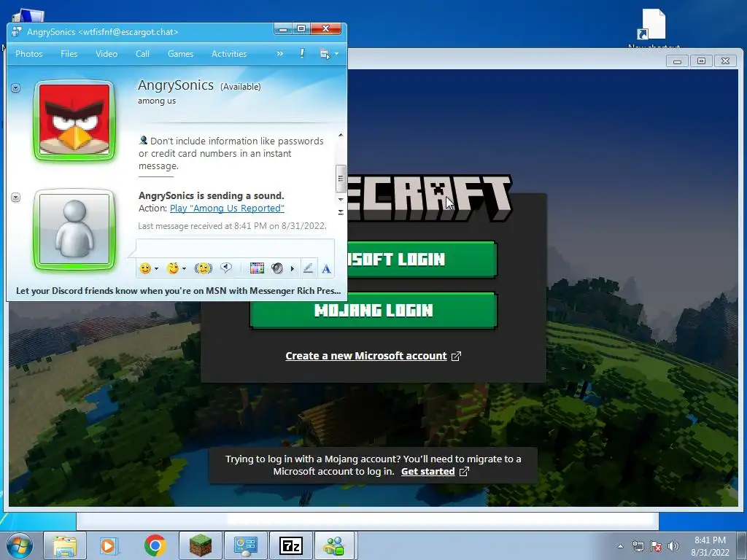Click the volume speaker tray icon

673,546
